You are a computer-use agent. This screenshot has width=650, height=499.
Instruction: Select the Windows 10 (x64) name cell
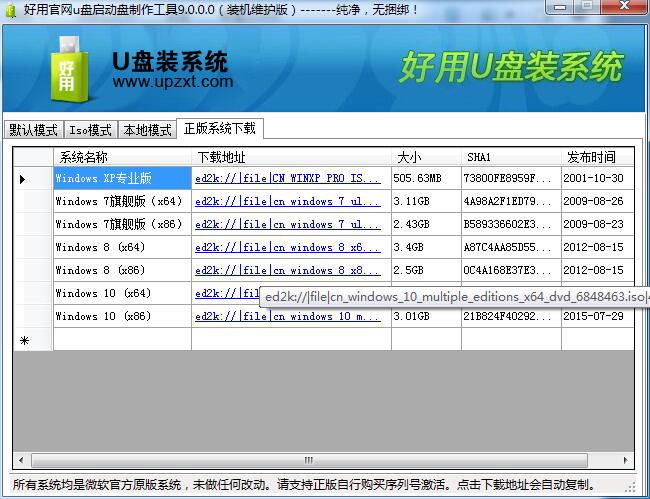[x=122, y=293]
